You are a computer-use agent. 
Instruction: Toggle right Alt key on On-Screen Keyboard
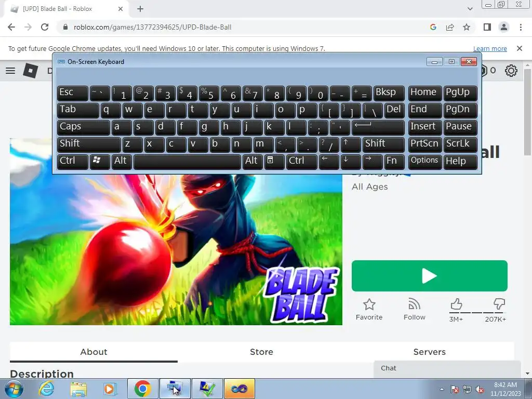pos(252,161)
